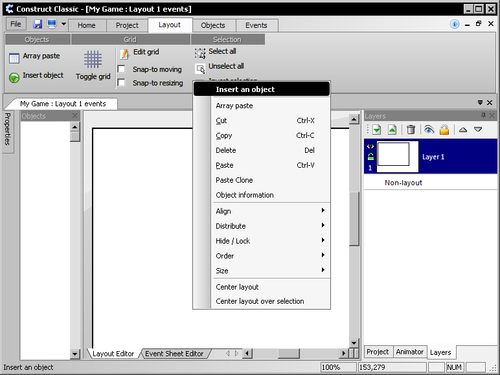Click the Edit grid pencil icon

coord(124,54)
